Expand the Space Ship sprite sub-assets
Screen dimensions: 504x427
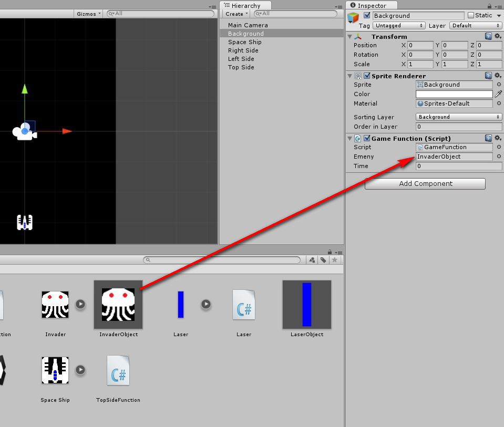point(80,370)
